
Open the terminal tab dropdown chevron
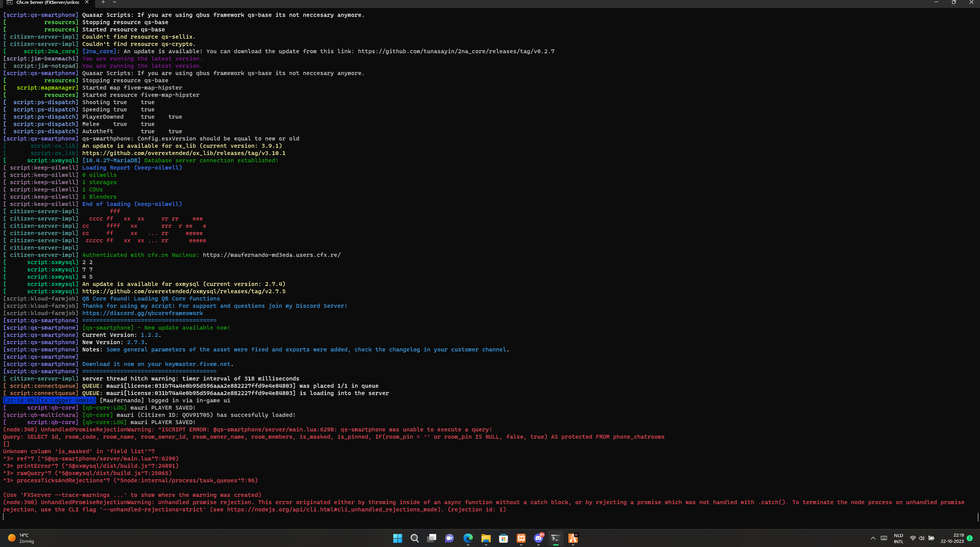(114, 2)
